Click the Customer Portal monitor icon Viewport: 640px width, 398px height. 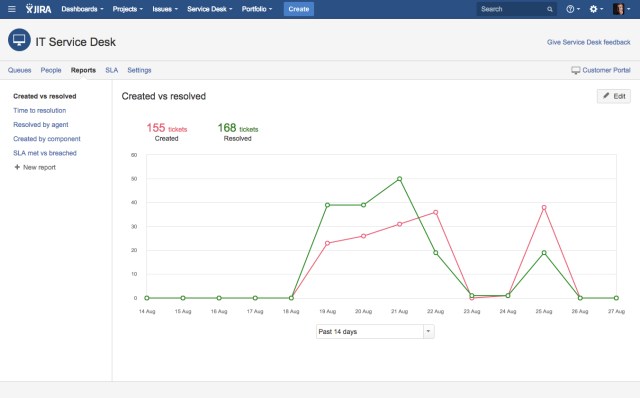(x=576, y=70)
